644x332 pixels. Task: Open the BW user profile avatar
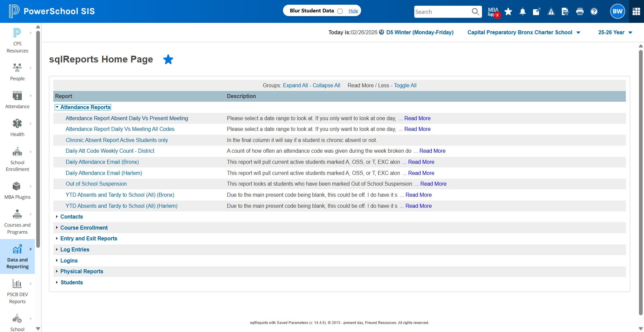tap(618, 11)
